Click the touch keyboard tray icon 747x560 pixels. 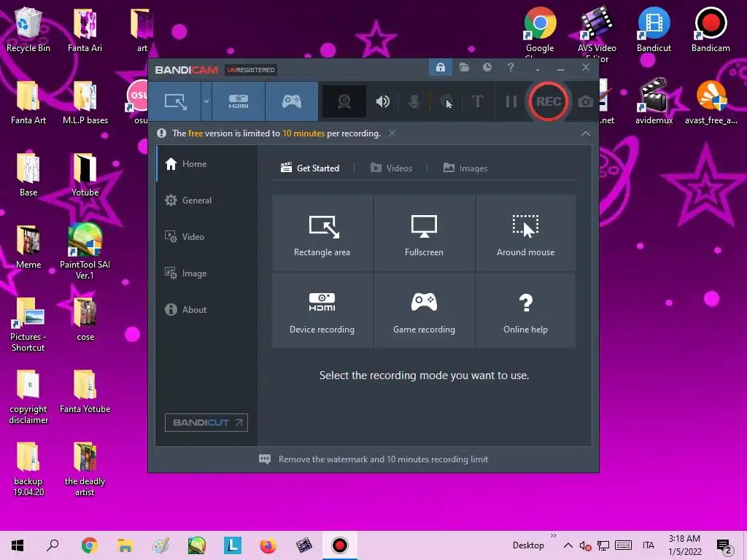pos(623,545)
